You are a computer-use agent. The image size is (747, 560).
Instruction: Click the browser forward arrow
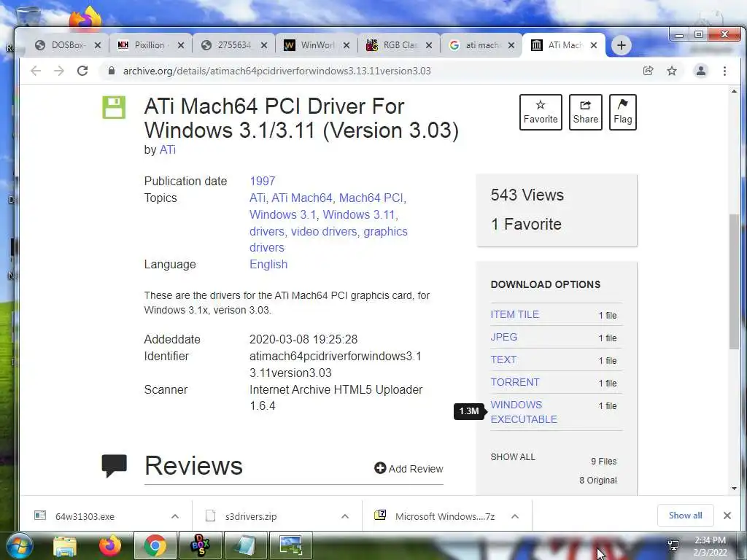[58, 71]
